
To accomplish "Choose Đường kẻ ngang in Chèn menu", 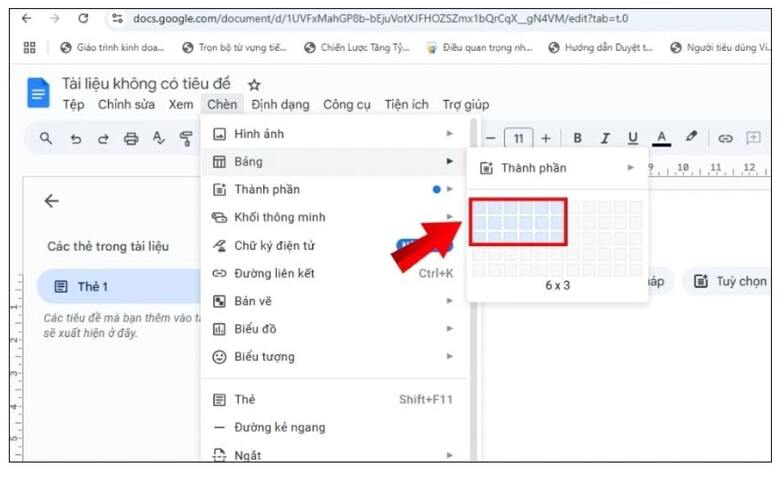I will click(x=279, y=427).
